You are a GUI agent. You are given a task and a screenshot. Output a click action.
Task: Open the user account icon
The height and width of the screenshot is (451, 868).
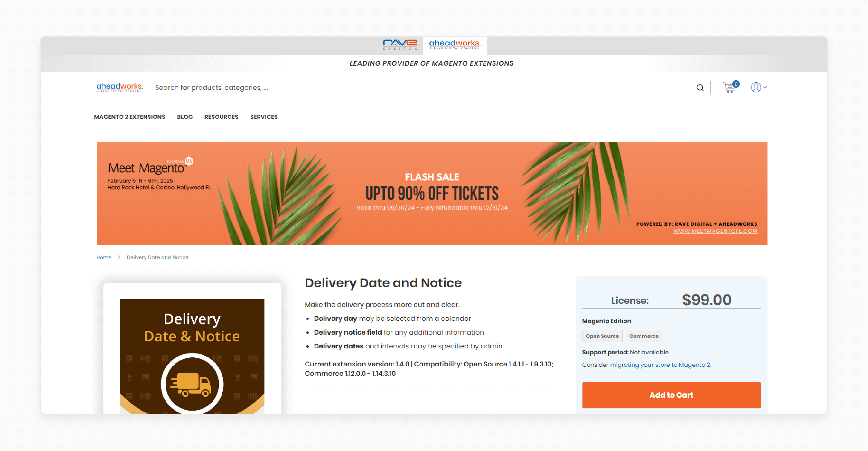tap(756, 87)
